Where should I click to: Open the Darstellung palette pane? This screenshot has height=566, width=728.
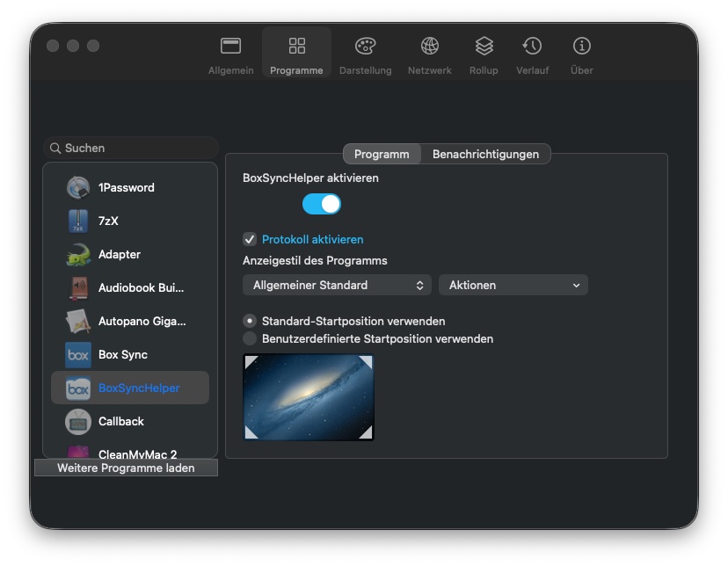[x=366, y=54]
